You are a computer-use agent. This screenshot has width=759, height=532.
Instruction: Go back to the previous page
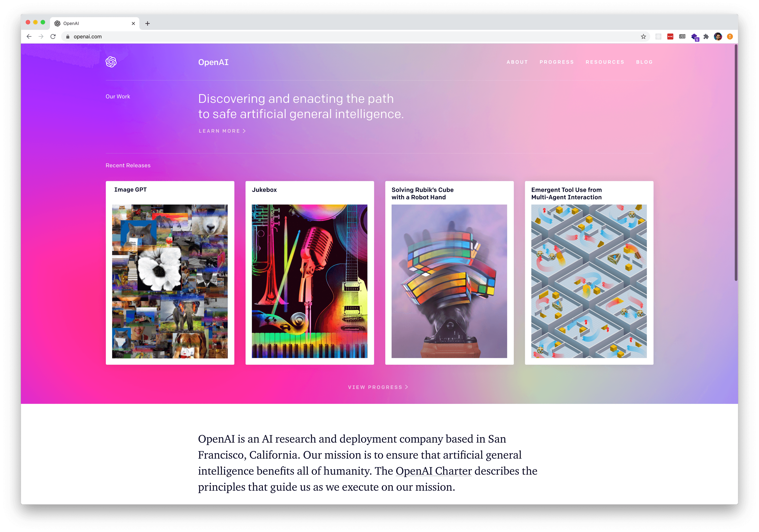29,37
